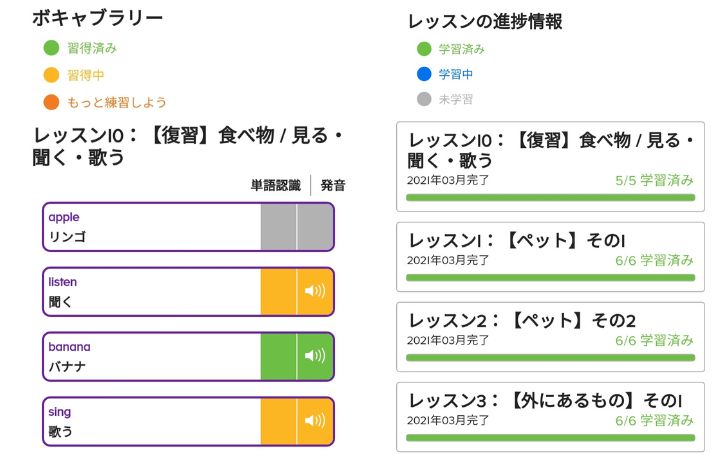Open レッスン2 ペット その2 card

coord(550,337)
